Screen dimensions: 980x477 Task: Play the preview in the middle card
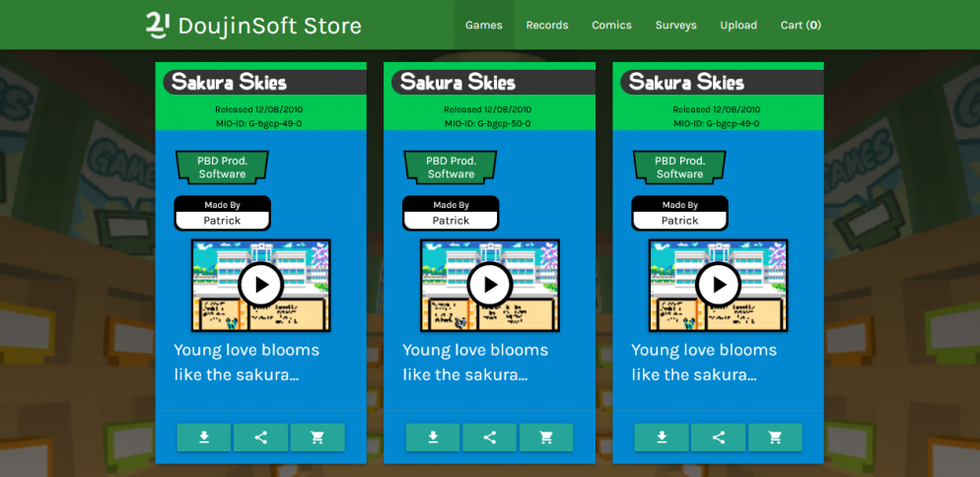pos(490,286)
